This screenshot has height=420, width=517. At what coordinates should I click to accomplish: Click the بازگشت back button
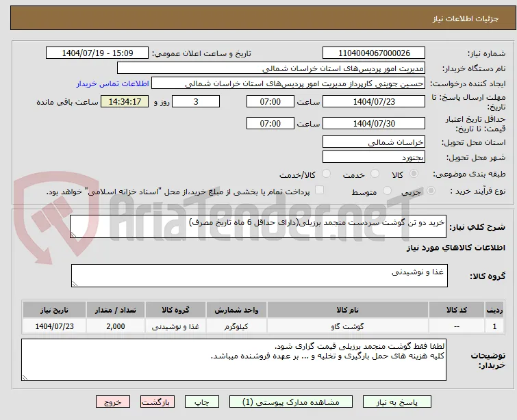tap(157, 402)
